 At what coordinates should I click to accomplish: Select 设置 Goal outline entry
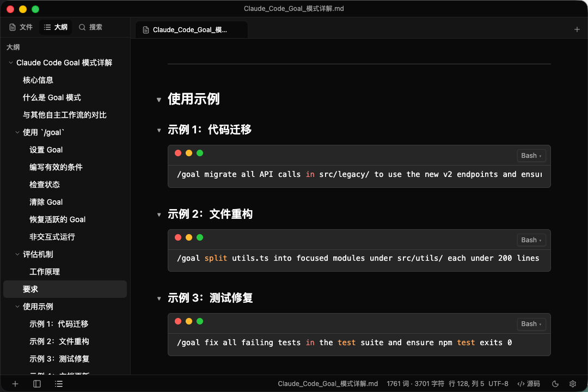tap(46, 150)
